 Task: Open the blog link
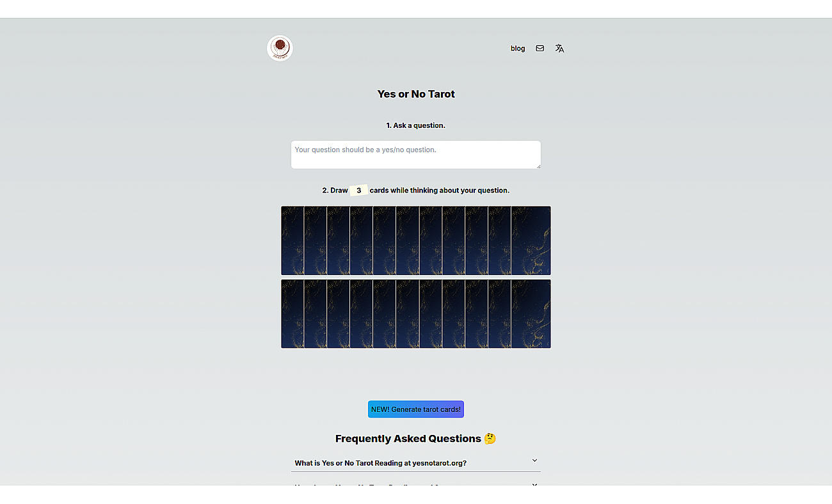point(518,48)
